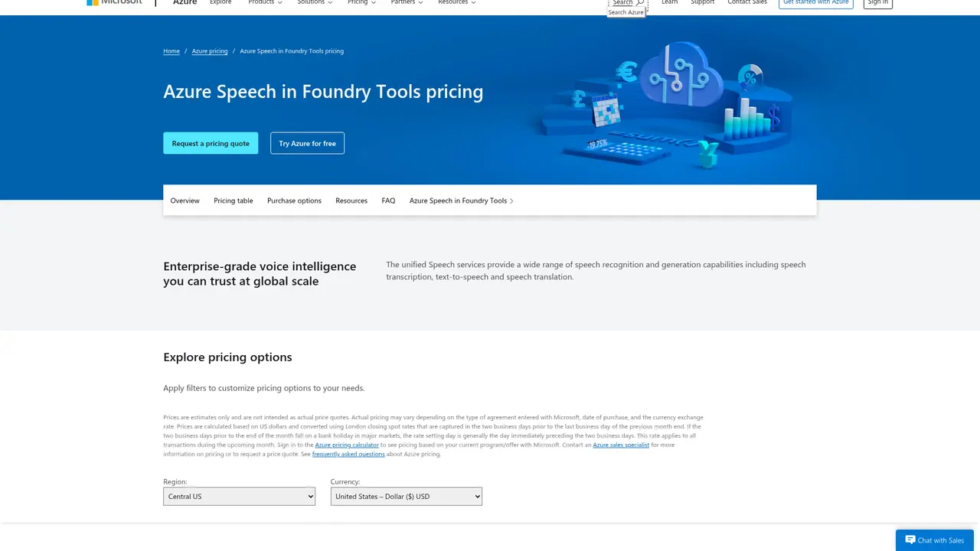Jump to the FAQ tab
This screenshot has width=980, height=551.
[x=388, y=201]
